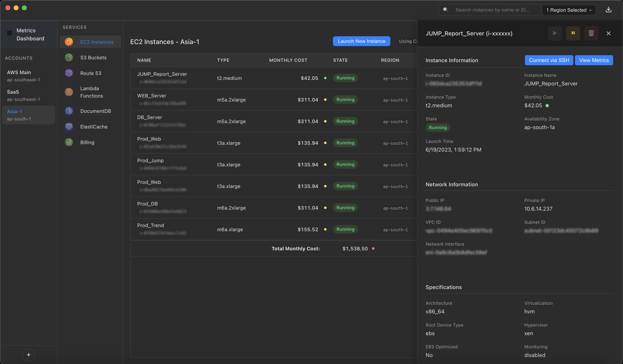Close the instance details panel
This screenshot has height=364, width=623.
tap(608, 33)
